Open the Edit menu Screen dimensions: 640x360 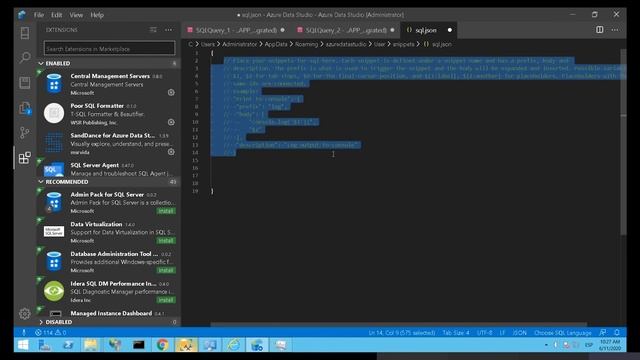pyautogui.click(x=56, y=15)
